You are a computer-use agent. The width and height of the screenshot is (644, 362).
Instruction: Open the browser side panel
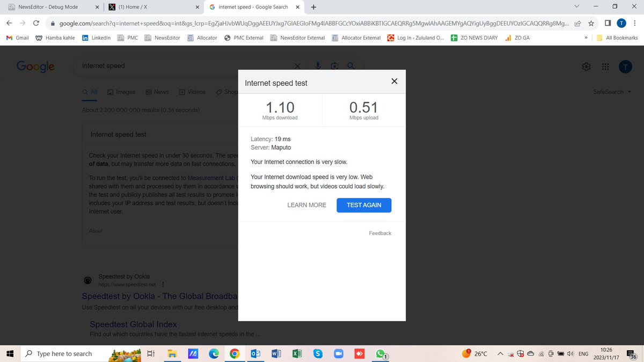click(x=608, y=23)
